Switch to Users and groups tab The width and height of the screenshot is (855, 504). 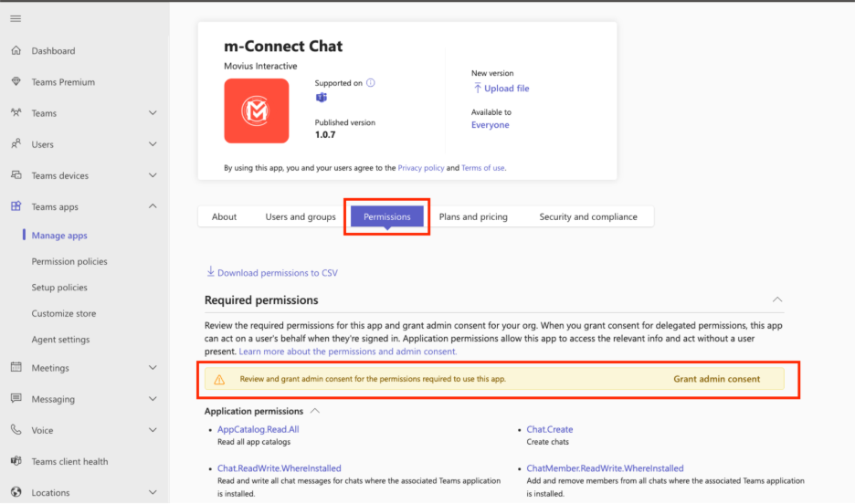301,216
